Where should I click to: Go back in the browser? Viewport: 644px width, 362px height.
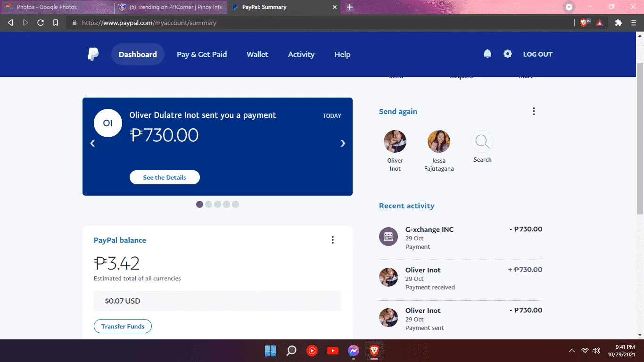click(10, 23)
